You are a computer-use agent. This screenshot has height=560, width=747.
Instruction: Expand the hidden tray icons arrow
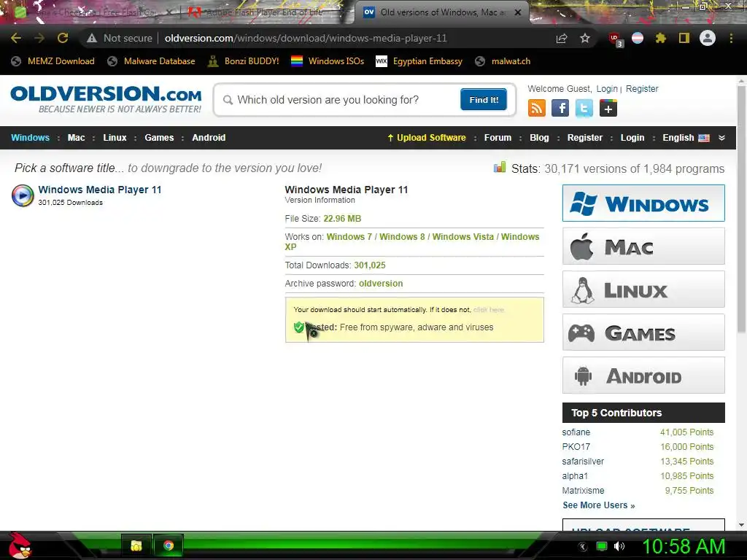(583, 547)
